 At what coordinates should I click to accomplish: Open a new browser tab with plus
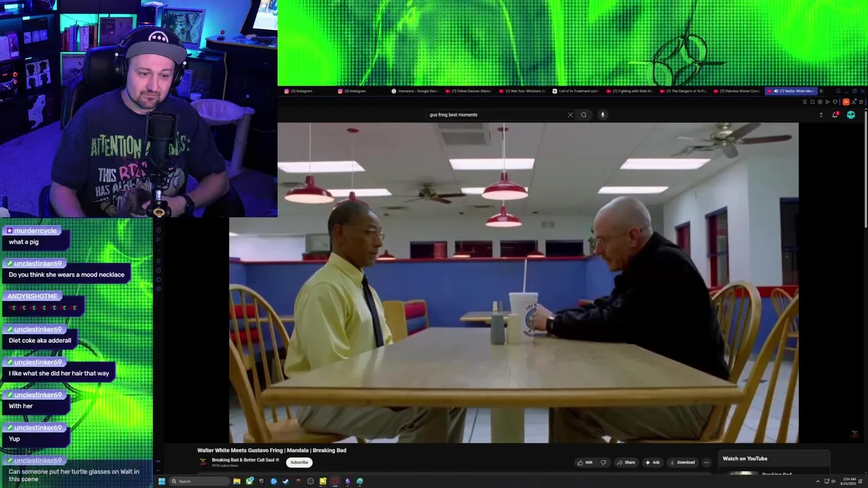click(x=821, y=91)
